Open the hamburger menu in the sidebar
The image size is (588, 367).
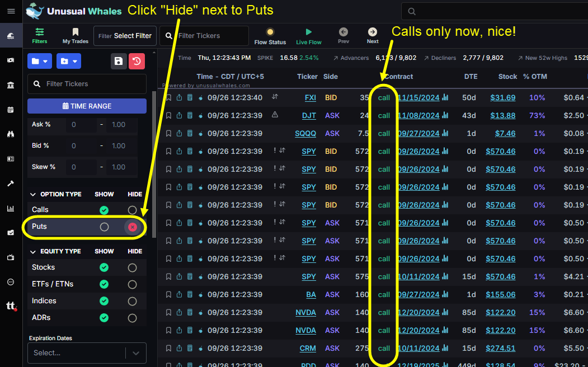(x=11, y=11)
